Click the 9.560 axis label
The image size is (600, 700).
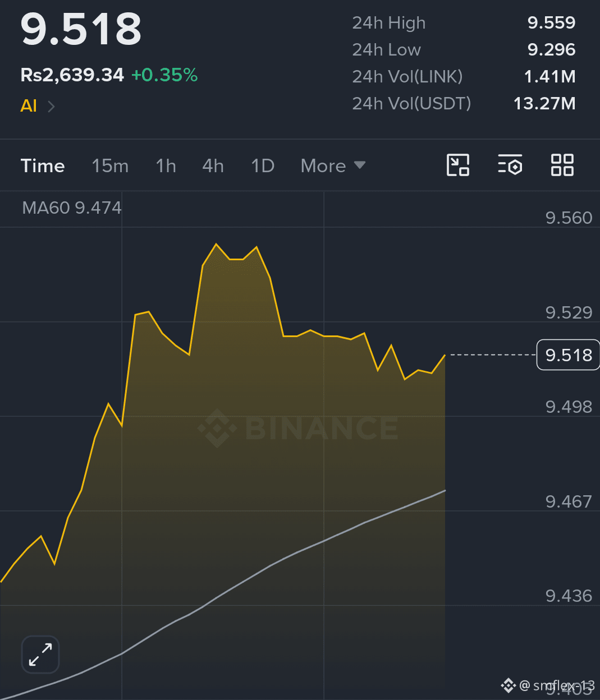[x=569, y=218]
